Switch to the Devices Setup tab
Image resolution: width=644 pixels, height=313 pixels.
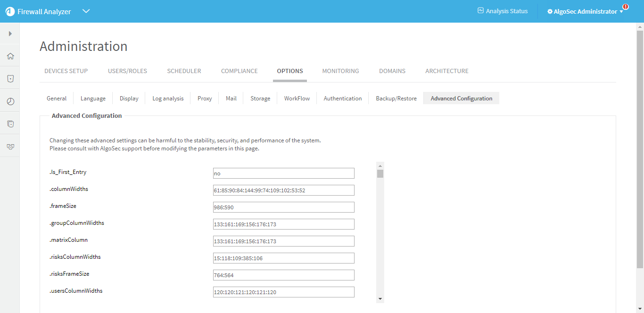tap(66, 71)
